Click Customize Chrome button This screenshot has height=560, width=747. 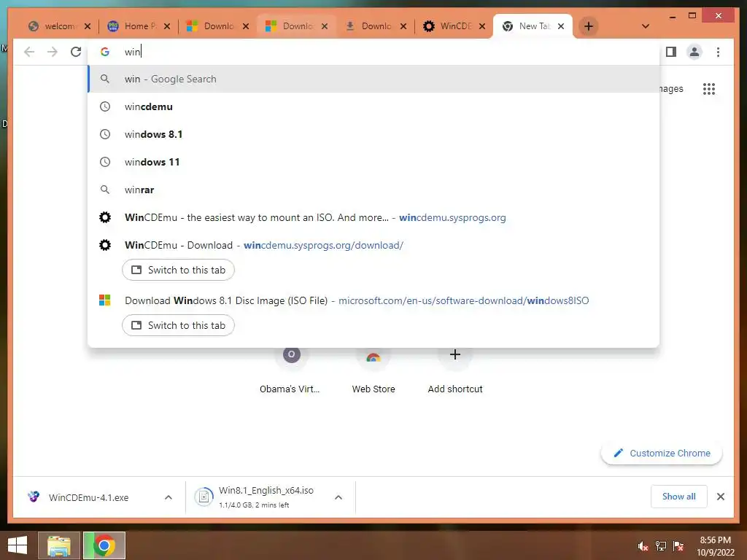662,454
